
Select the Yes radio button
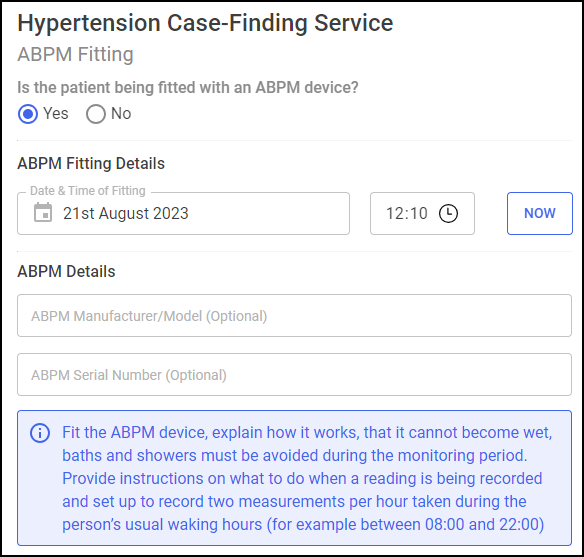click(x=28, y=114)
